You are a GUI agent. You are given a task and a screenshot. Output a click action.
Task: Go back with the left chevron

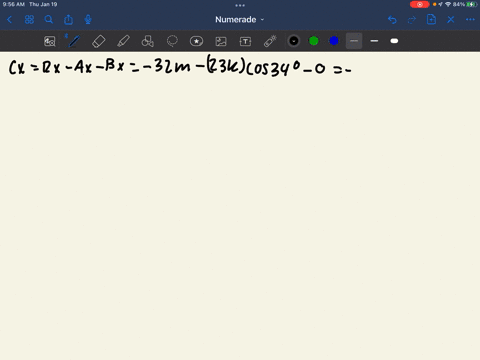point(9,20)
